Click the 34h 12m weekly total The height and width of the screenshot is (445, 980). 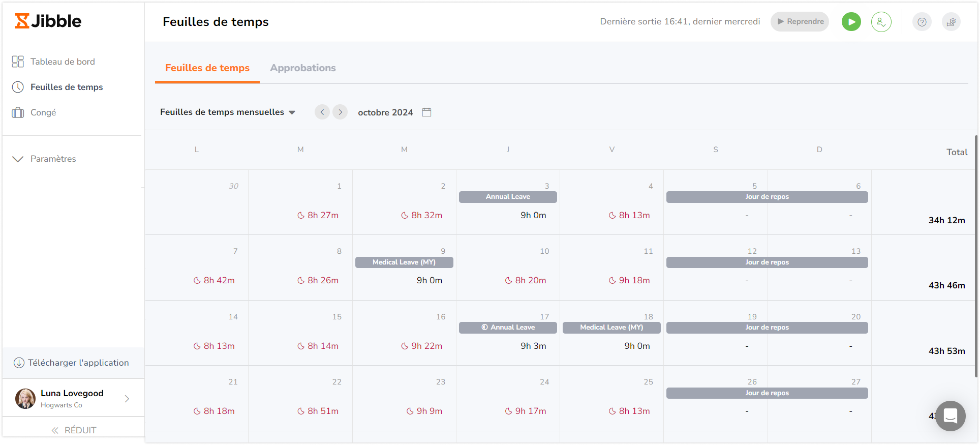[946, 220]
